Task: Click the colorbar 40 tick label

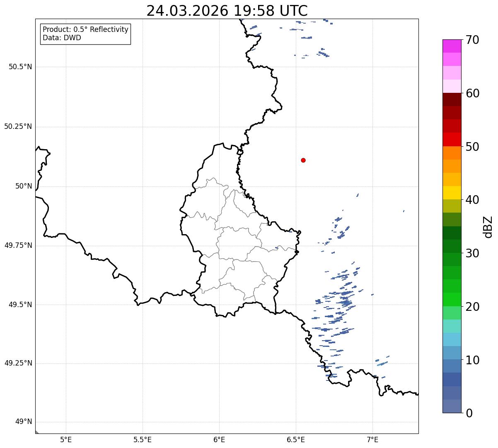Action: click(472, 200)
